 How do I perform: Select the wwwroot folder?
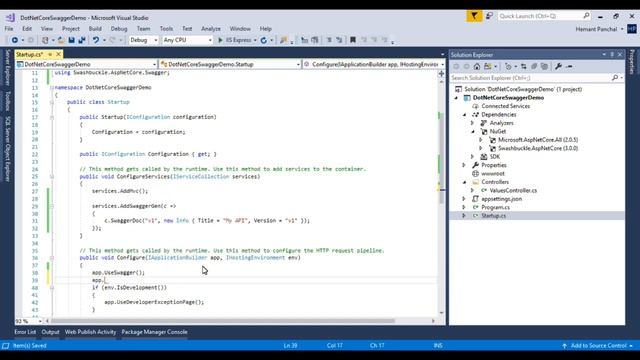click(x=493, y=174)
